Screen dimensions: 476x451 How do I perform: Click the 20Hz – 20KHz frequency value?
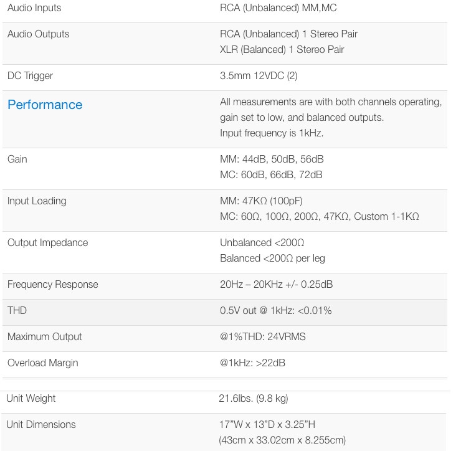point(276,285)
